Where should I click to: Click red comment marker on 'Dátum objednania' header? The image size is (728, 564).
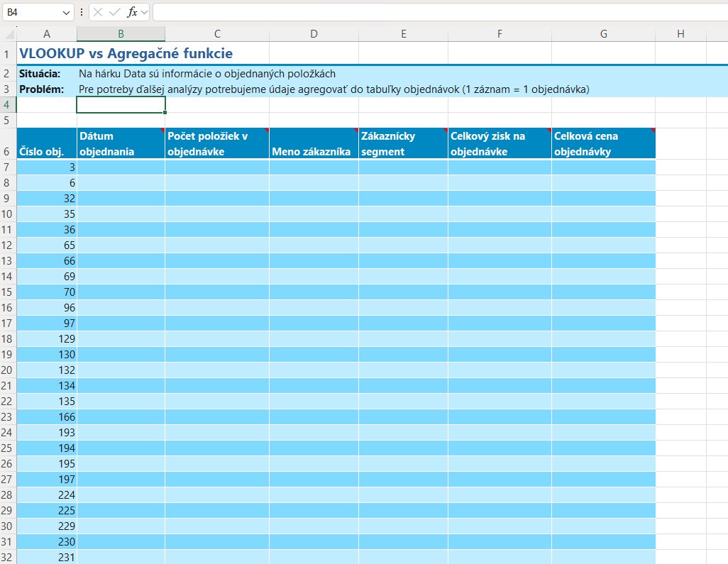coord(162,131)
